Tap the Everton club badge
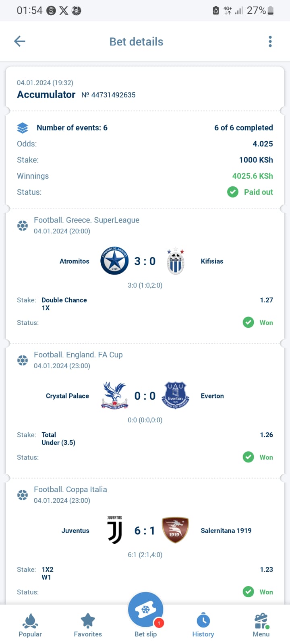This screenshot has height=644, width=290. (176, 396)
